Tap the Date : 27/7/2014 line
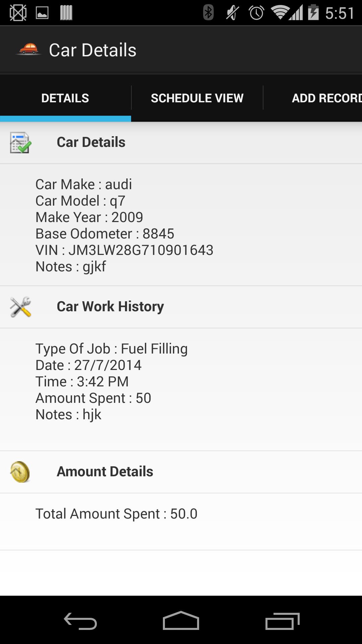The image size is (362, 644). 88,365
